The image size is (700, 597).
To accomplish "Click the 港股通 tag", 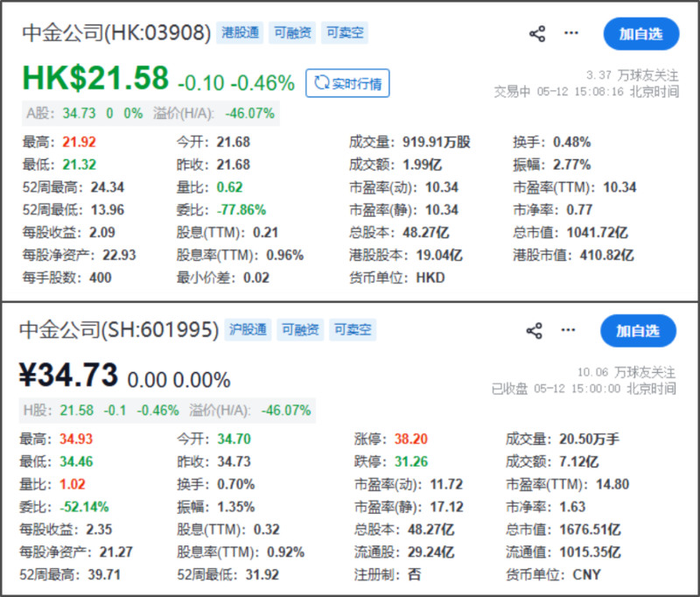I will coord(240,32).
